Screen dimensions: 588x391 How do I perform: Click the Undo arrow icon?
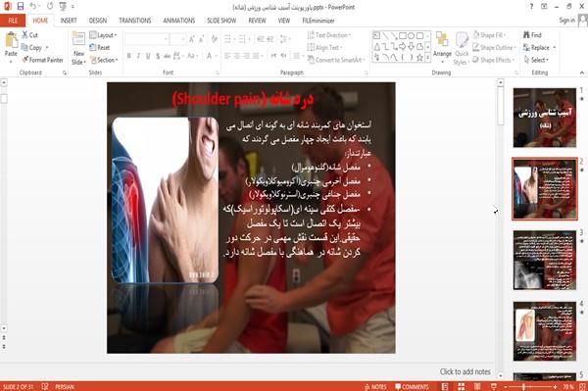click(33, 6)
